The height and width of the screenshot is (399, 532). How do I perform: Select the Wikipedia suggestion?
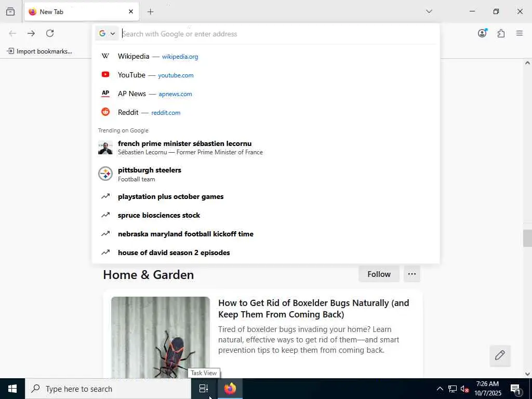pyautogui.click(x=265, y=56)
